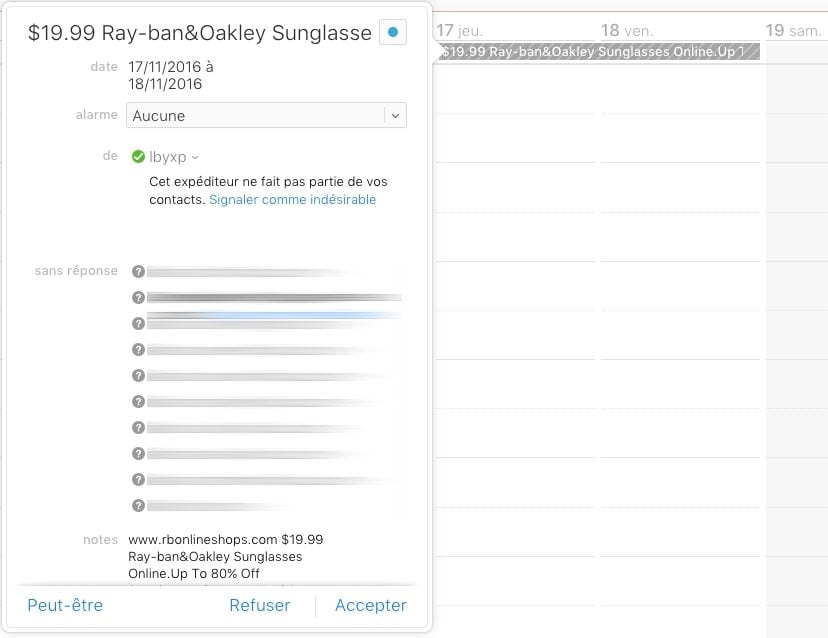The image size is (828, 638).
Task: Click the sans réponse label
Action: pyautogui.click(x=76, y=271)
